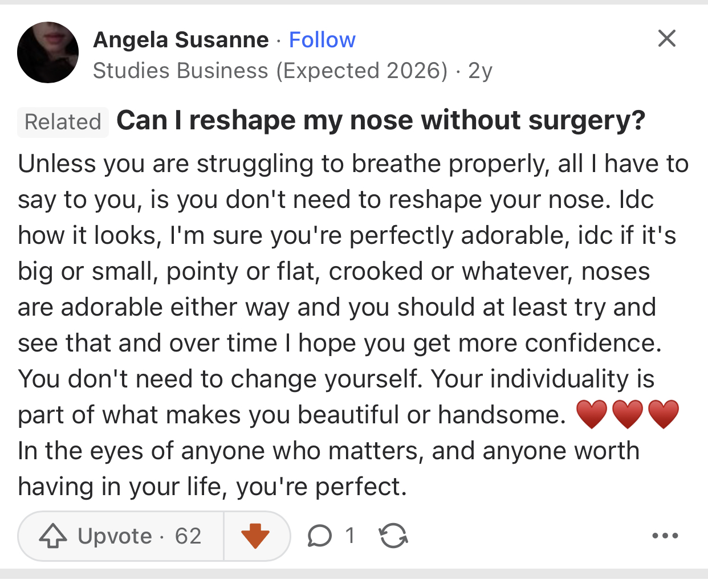This screenshot has height=588, width=708.
Task: Tap the first red heart emoji
Action: (x=592, y=414)
